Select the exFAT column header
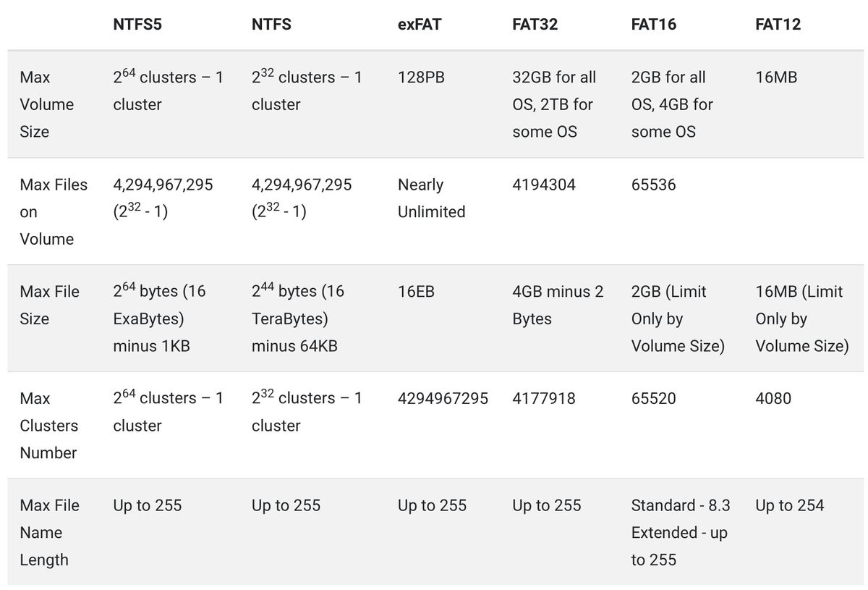Image resolution: width=868 pixels, height=590 pixels. 420,24
